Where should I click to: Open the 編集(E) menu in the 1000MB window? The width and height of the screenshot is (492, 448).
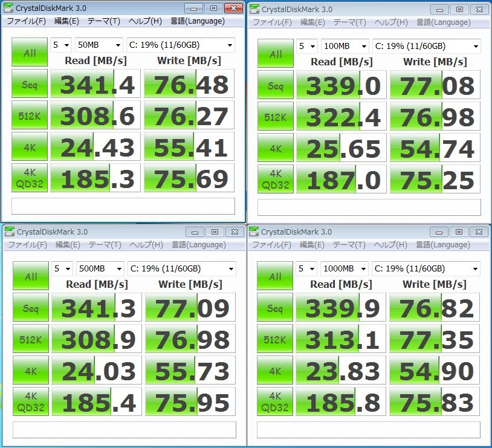[312, 245]
